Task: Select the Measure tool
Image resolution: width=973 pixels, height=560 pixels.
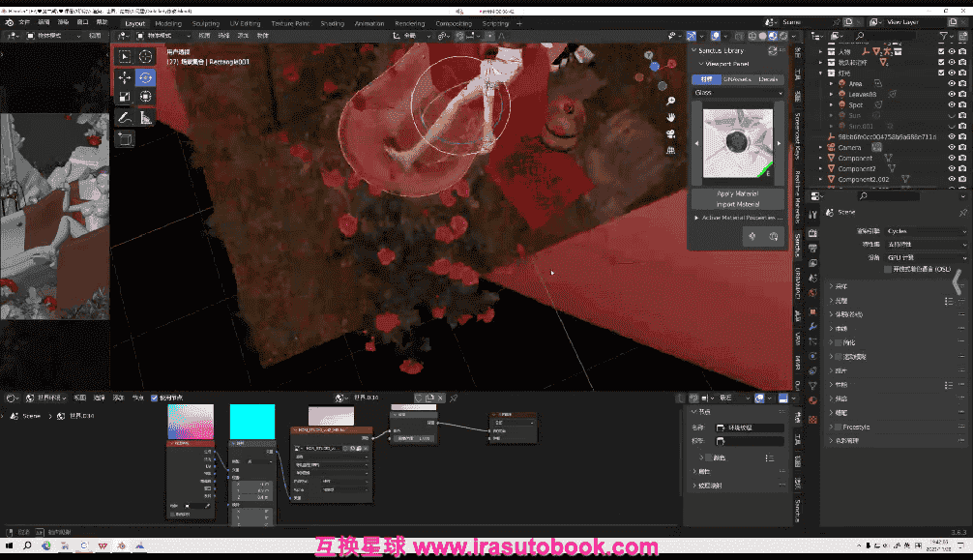Action: pos(145,117)
